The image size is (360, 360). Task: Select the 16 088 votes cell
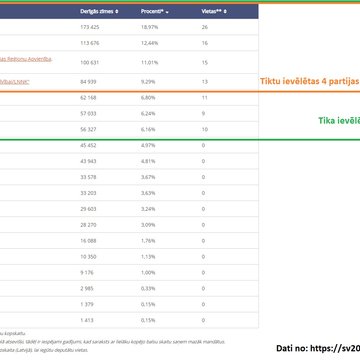[x=88, y=241]
